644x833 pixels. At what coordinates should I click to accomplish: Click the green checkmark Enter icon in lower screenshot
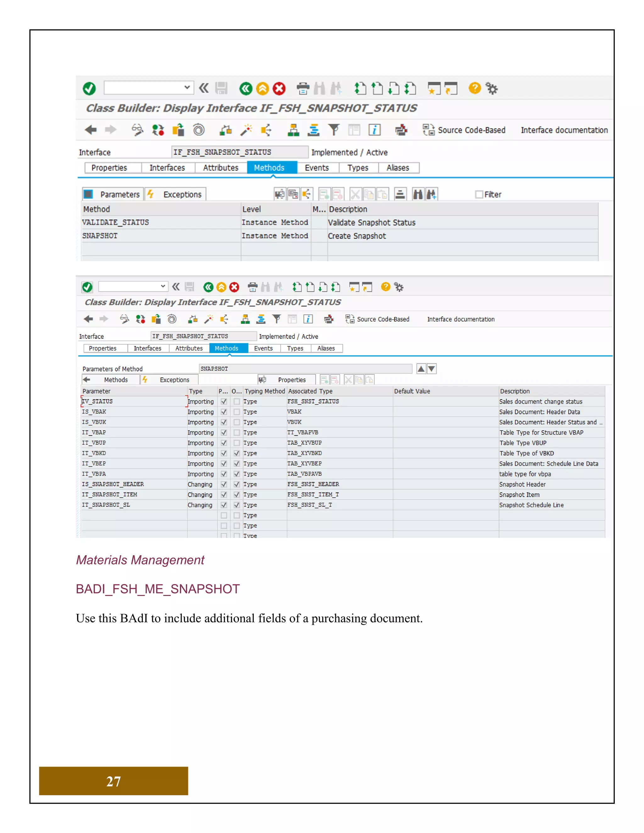point(87,287)
